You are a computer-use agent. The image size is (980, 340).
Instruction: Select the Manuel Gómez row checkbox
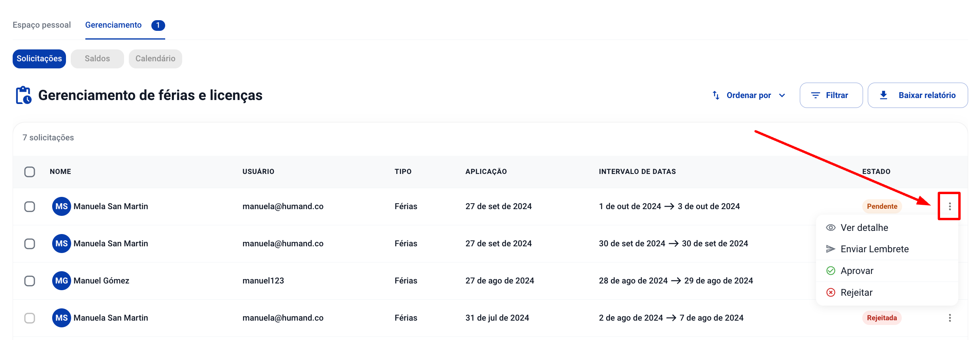coord(30,281)
